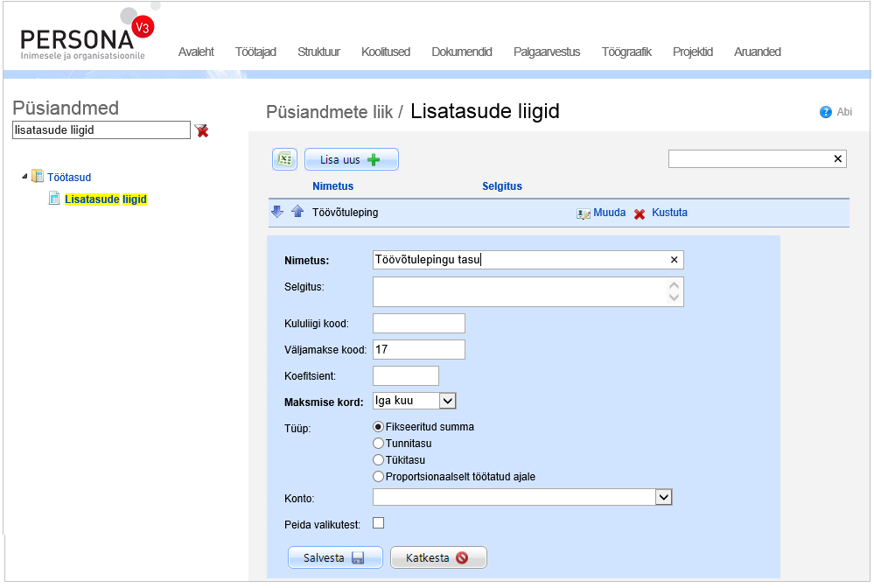Clear the top-right search box X
Image resolution: width=874 pixels, height=588 pixels.
(x=837, y=158)
